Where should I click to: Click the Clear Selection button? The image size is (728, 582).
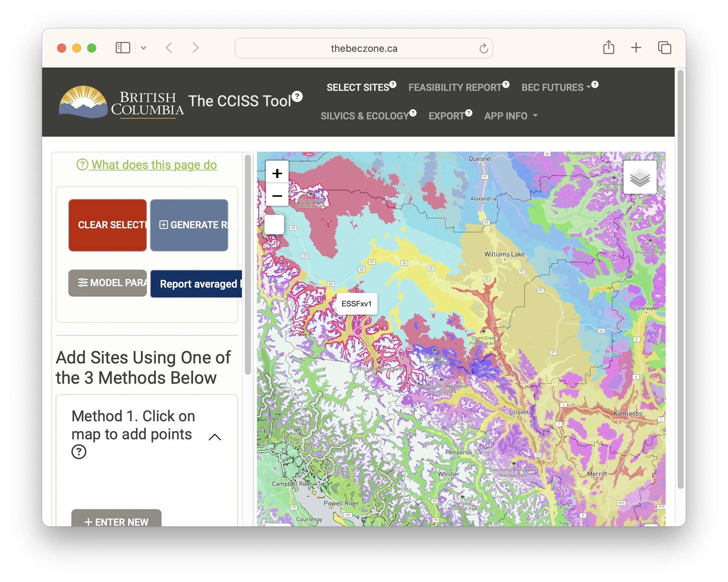[108, 225]
